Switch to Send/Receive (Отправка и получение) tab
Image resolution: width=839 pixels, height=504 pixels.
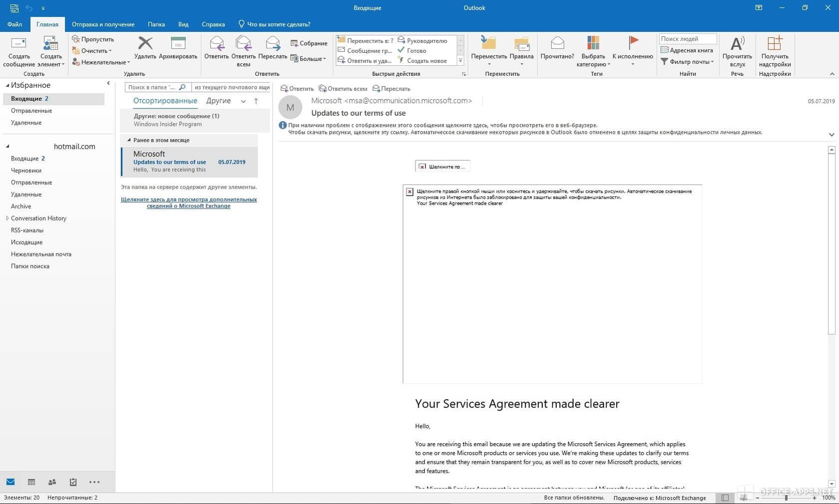coord(103,24)
